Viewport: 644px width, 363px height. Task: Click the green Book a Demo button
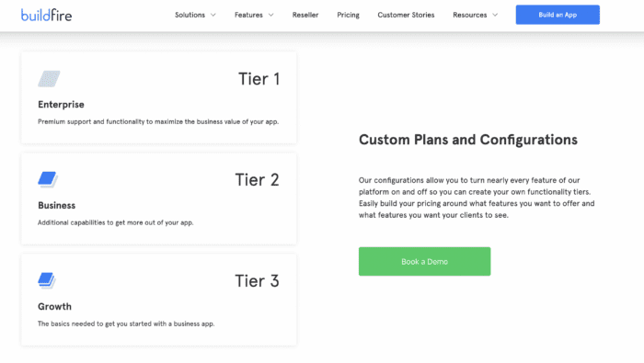click(424, 261)
